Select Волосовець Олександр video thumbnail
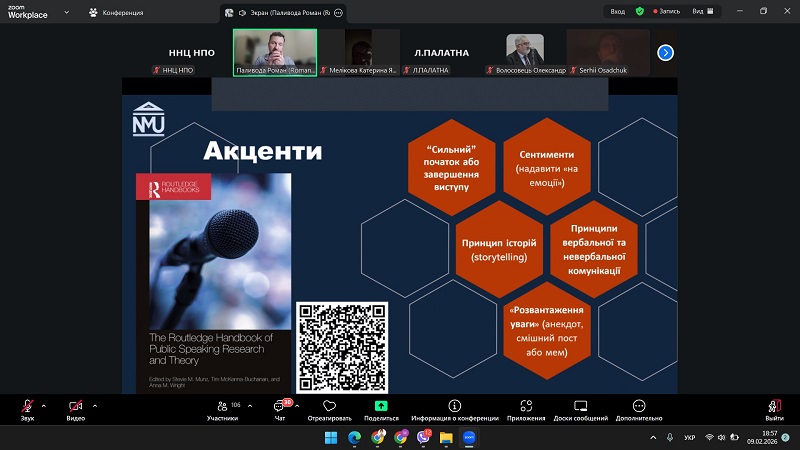 (x=525, y=52)
